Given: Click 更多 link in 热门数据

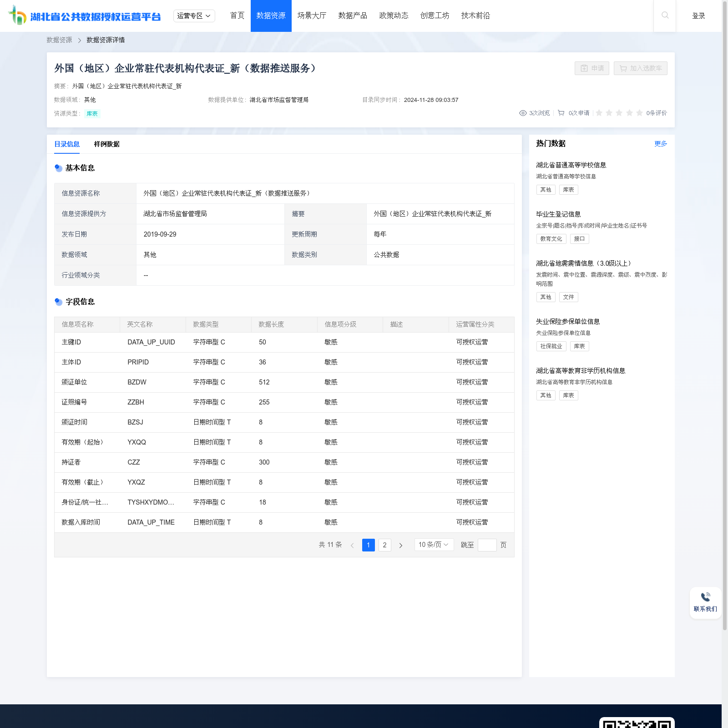Looking at the screenshot, I should click(x=660, y=144).
